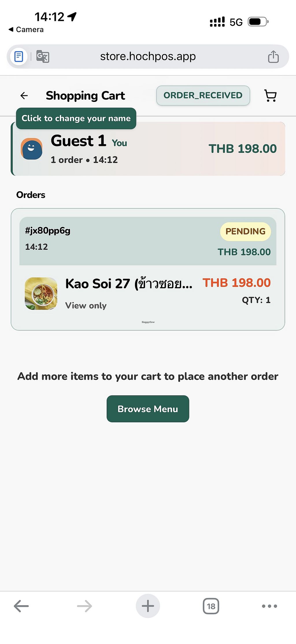296x644 pixels.
Task: Tap the translate page icon
Action: click(x=43, y=56)
